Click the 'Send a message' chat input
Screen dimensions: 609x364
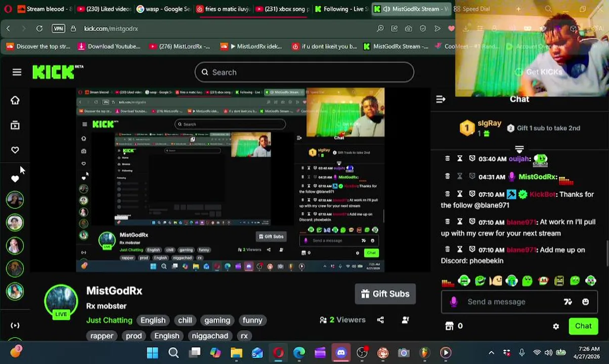pyautogui.click(x=519, y=302)
